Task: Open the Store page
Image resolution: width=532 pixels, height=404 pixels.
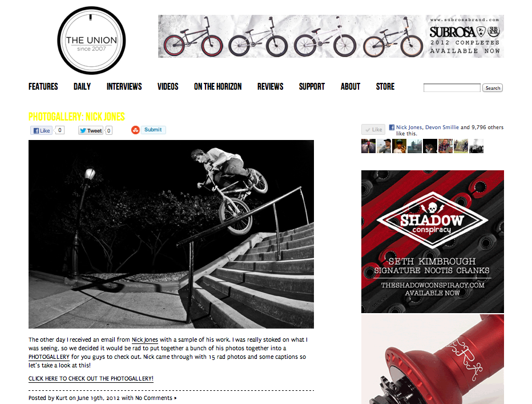Action: point(385,87)
